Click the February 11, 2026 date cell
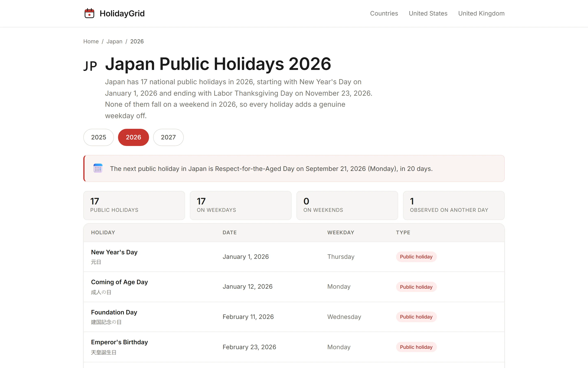Screen dimensions: 588x368 pyautogui.click(x=248, y=317)
